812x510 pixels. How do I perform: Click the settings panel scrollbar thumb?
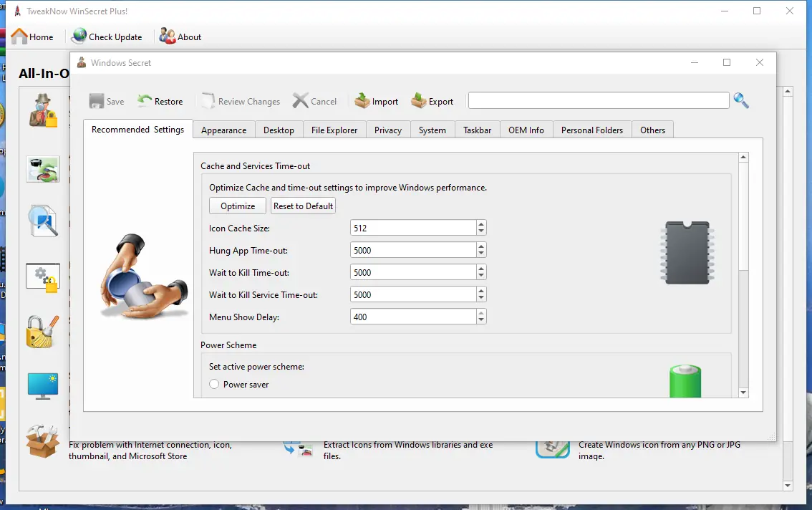[744, 216]
